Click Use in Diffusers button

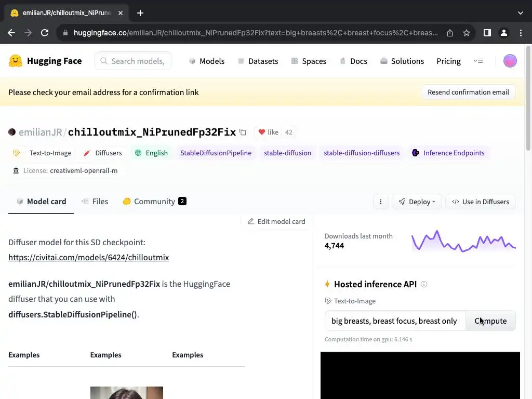point(481,202)
